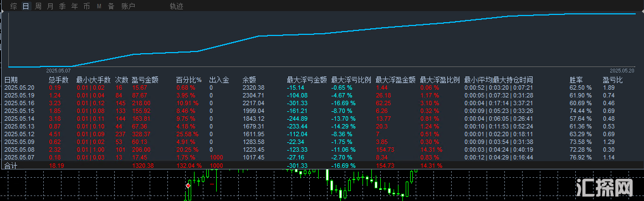Select the M tab
644x201 pixels.
(x=99, y=6)
